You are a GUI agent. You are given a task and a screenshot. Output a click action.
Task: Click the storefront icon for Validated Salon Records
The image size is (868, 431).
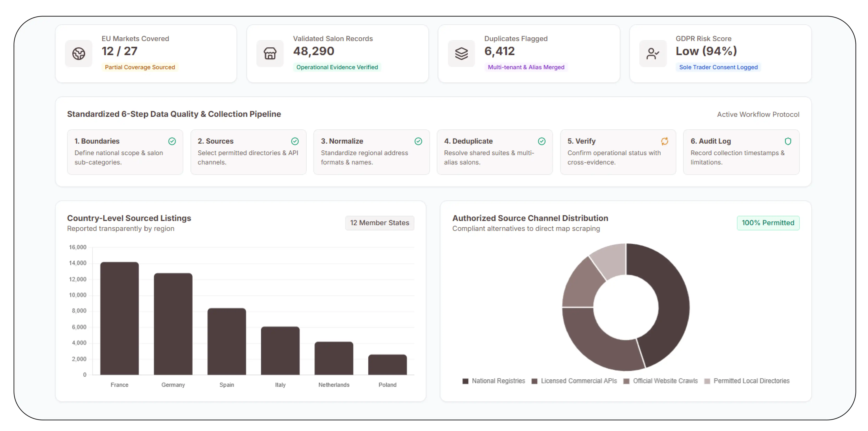click(270, 54)
